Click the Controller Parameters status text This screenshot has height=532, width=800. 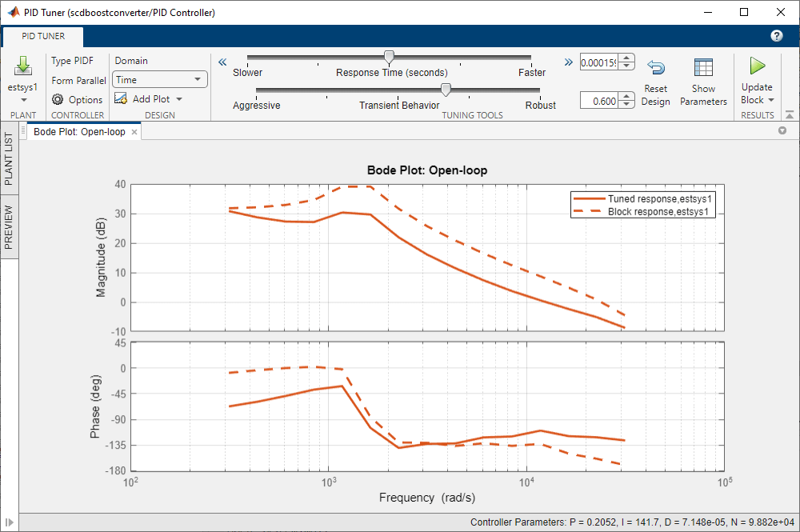pyautogui.click(x=632, y=522)
